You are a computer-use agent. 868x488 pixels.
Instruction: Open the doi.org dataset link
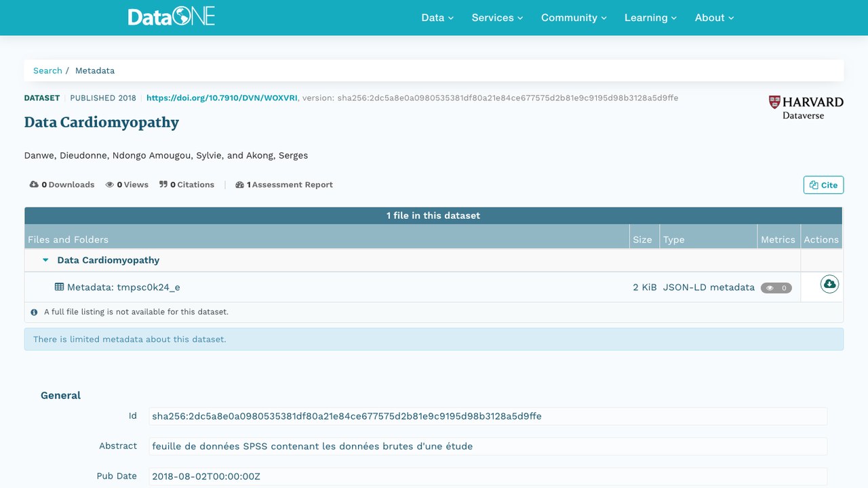[222, 98]
